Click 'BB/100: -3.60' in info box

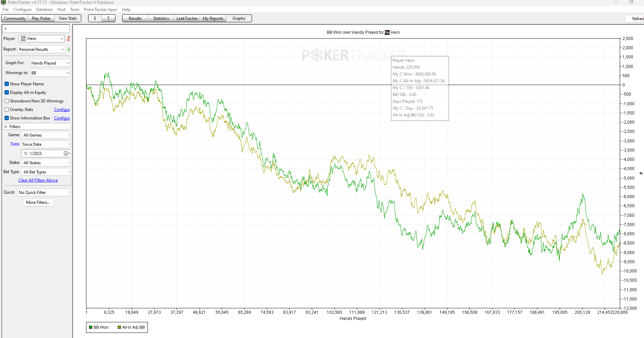click(x=405, y=95)
